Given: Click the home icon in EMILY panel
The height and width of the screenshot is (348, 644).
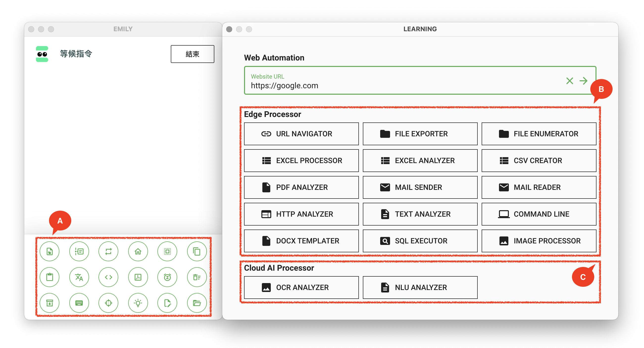Looking at the screenshot, I should (138, 251).
